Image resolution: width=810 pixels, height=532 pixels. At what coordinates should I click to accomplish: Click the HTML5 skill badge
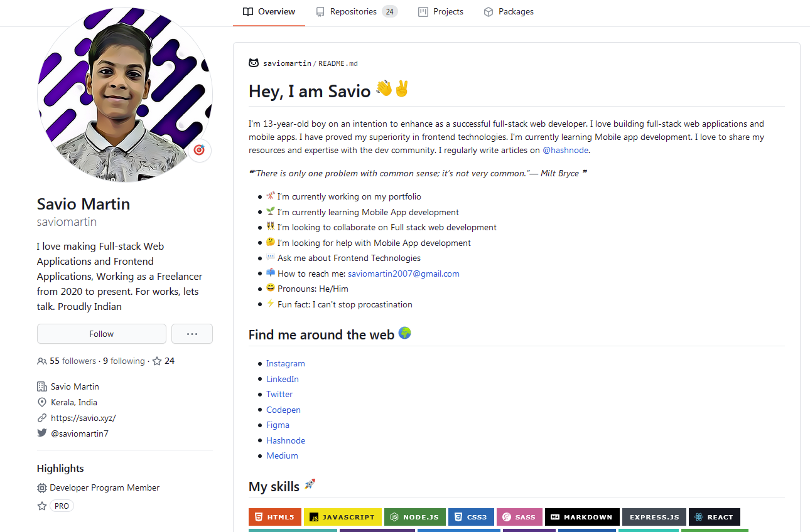pyautogui.click(x=275, y=517)
